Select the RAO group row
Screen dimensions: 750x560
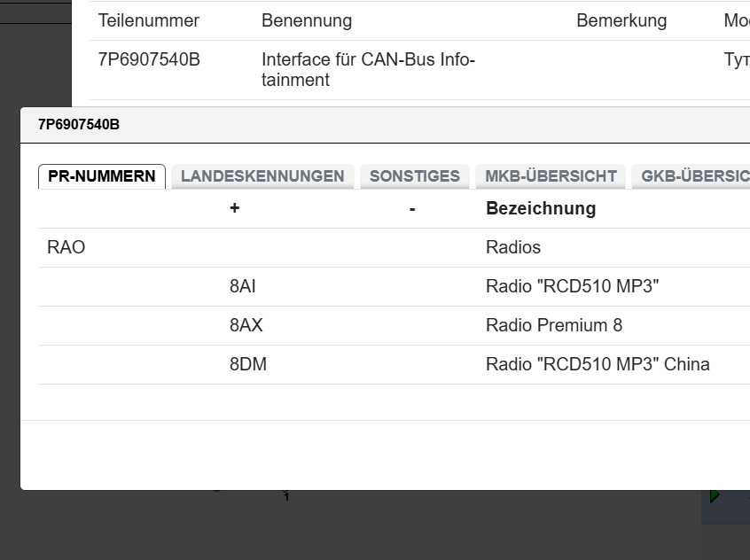66,248
